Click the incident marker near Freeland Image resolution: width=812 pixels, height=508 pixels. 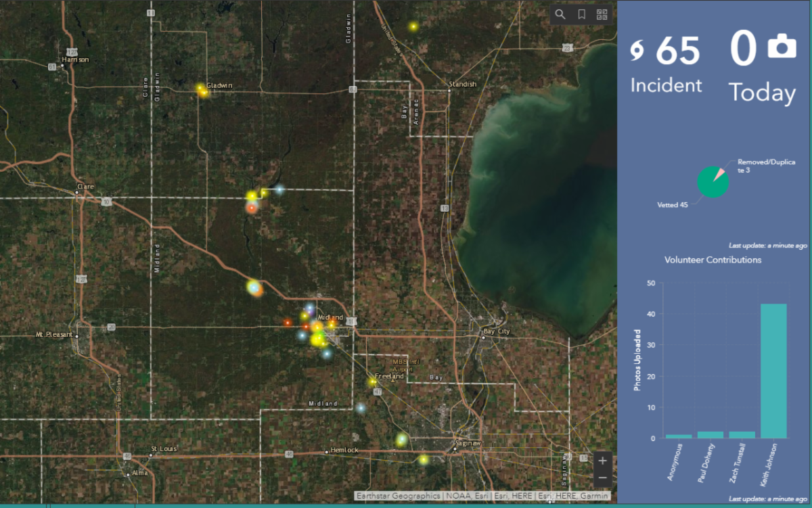(372, 382)
